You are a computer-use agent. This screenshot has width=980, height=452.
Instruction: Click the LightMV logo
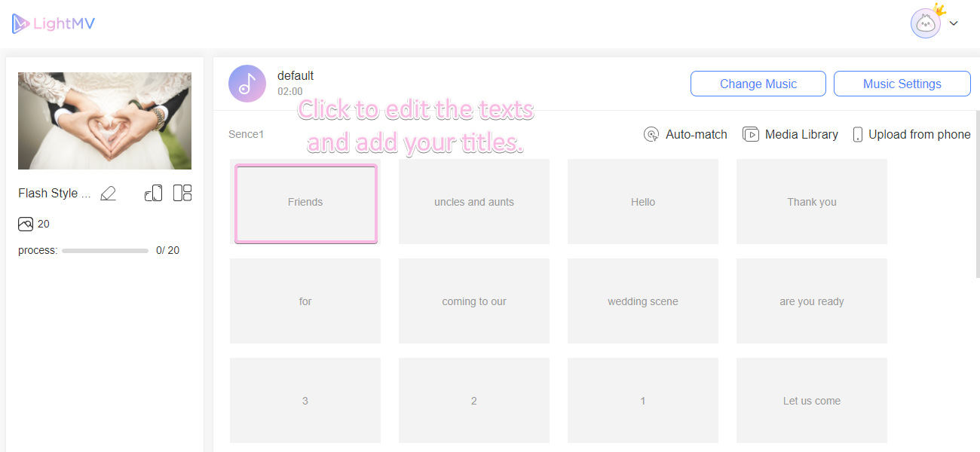click(53, 23)
